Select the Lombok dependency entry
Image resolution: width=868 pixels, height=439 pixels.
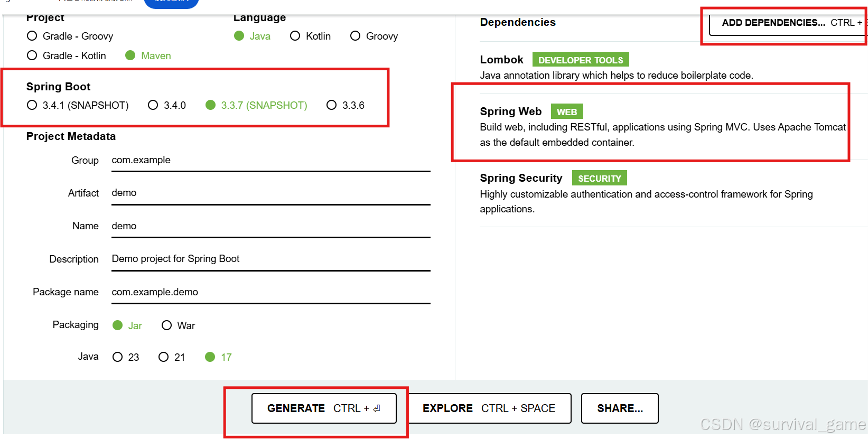(674, 67)
